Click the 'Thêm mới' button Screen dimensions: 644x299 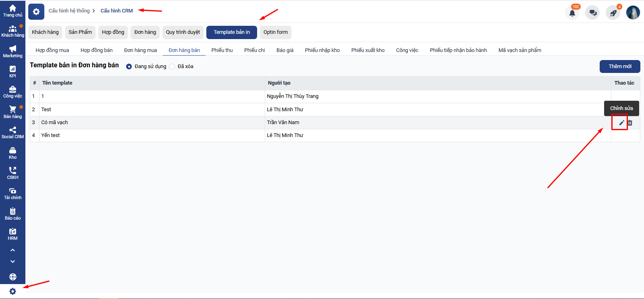coord(619,66)
